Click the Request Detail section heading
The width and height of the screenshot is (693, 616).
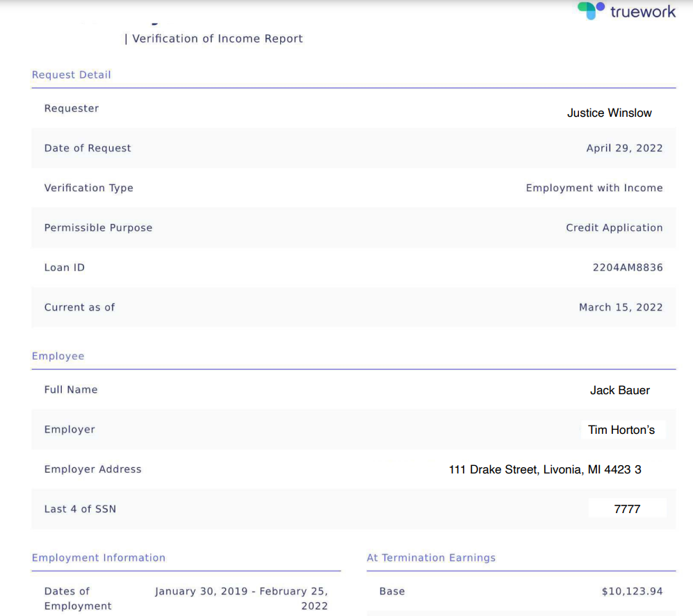pyautogui.click(x=71, y=74)
